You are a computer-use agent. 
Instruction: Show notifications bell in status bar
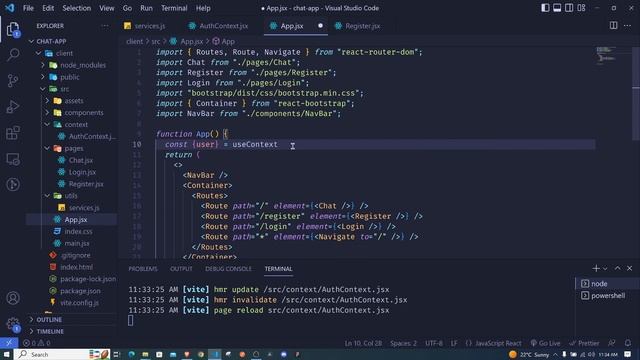tap(628, 343)
